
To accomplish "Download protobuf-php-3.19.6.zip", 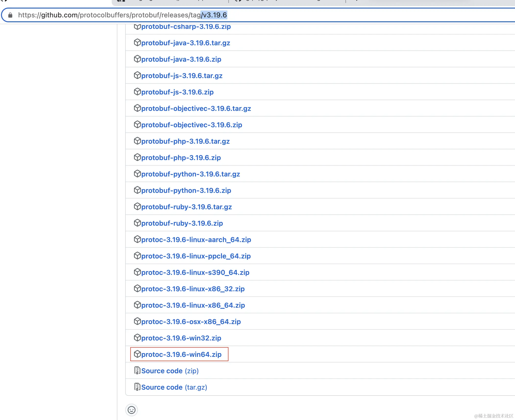I will pos(181,158).
